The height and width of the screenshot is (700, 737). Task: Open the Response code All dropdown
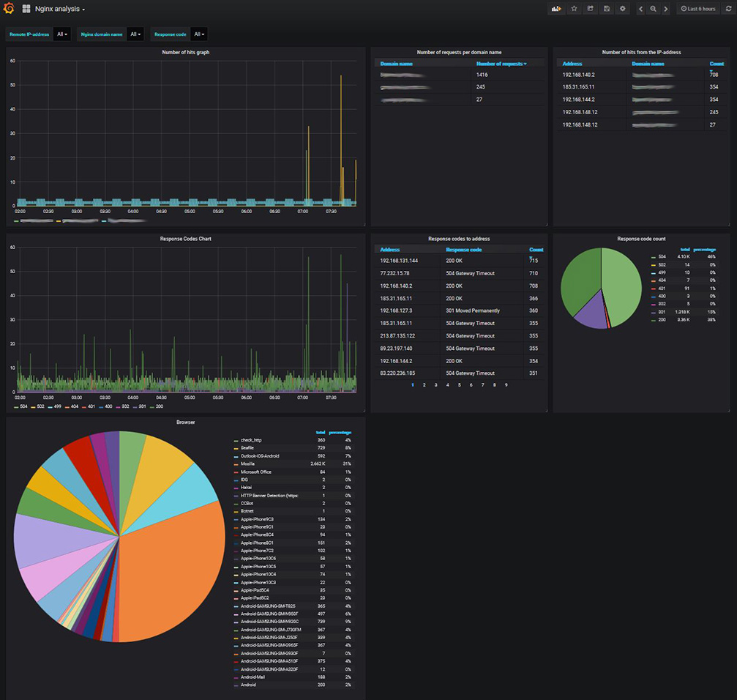click(x=198, y=34)
